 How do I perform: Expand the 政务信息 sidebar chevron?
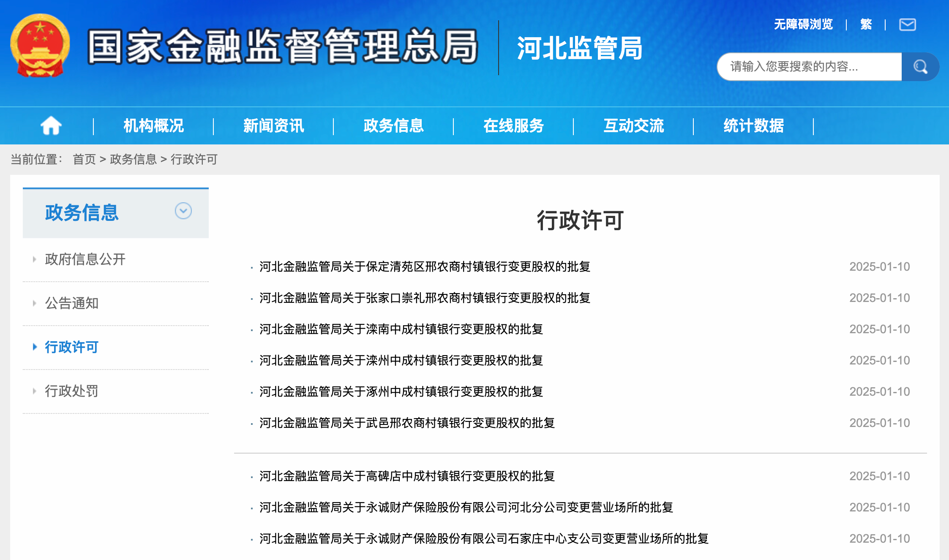183,211
